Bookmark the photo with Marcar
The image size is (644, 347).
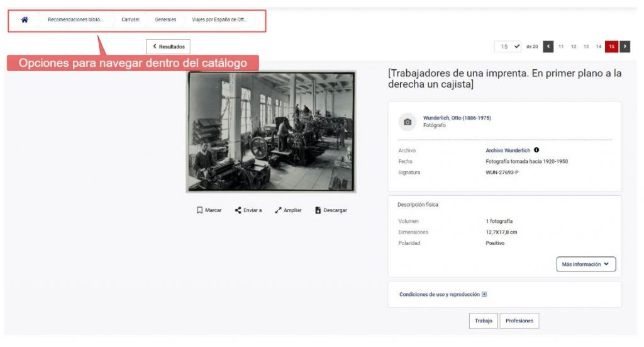click(209, 210)
